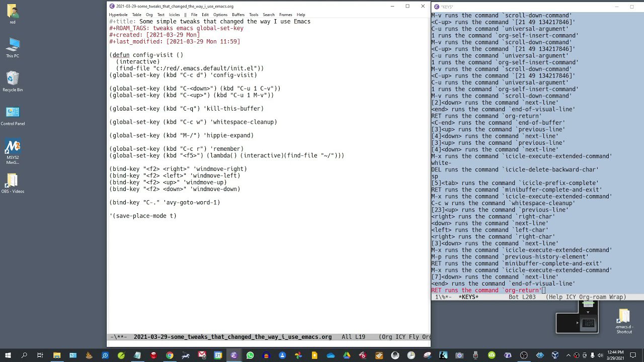This screenshot has width=644, height=362.
Task: Open the blue contacts taskbar icon
Action: pos(282,355)
